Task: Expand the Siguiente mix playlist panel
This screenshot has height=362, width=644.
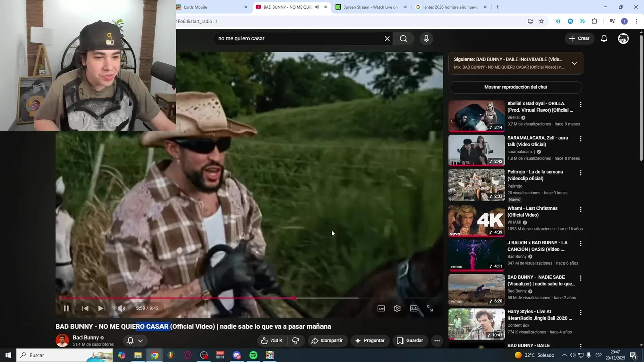Action: point(574,63)
